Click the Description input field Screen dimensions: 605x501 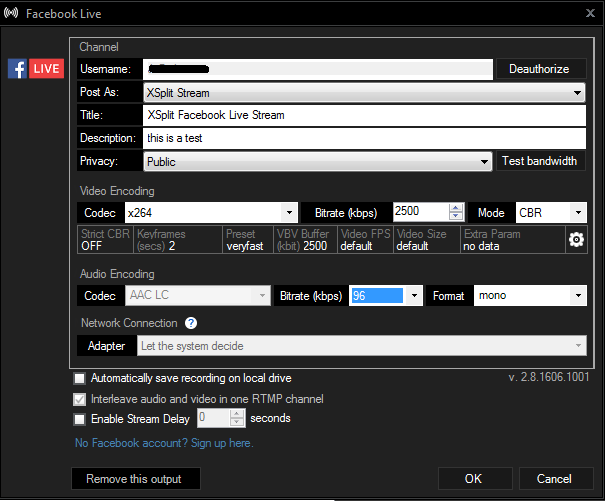click(364, 138)
